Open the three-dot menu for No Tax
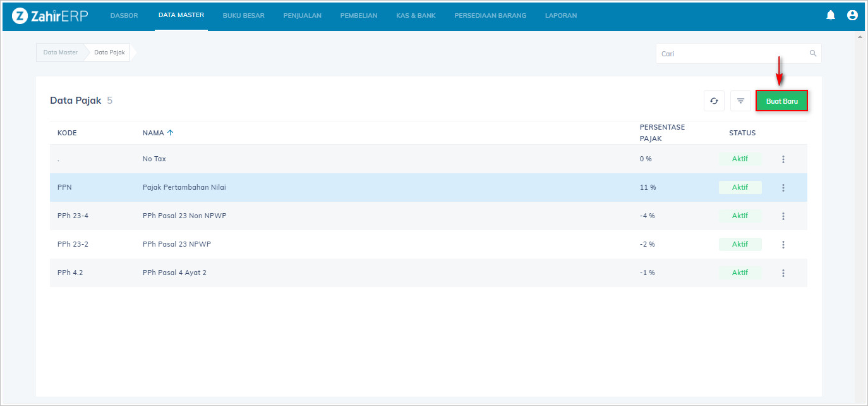 pyautogui.click(x=783, y=159)
